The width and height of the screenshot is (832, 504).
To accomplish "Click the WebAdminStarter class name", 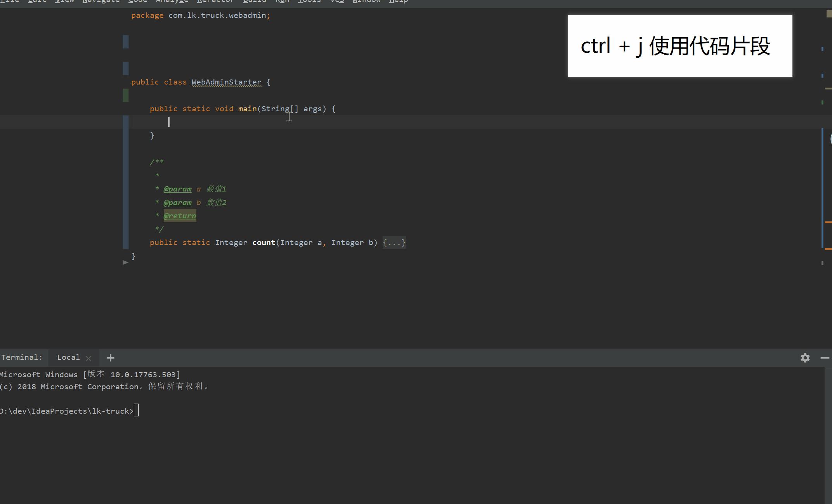I will pos(226,82).
